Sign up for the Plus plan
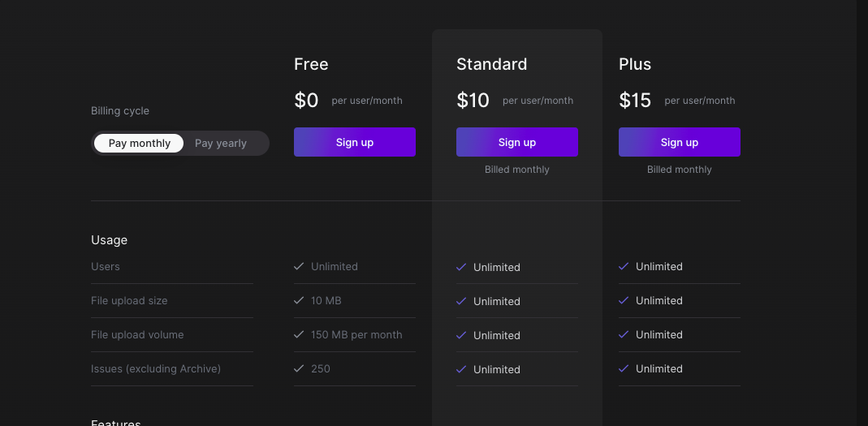868x426 pixels. (x=680, y=142)
